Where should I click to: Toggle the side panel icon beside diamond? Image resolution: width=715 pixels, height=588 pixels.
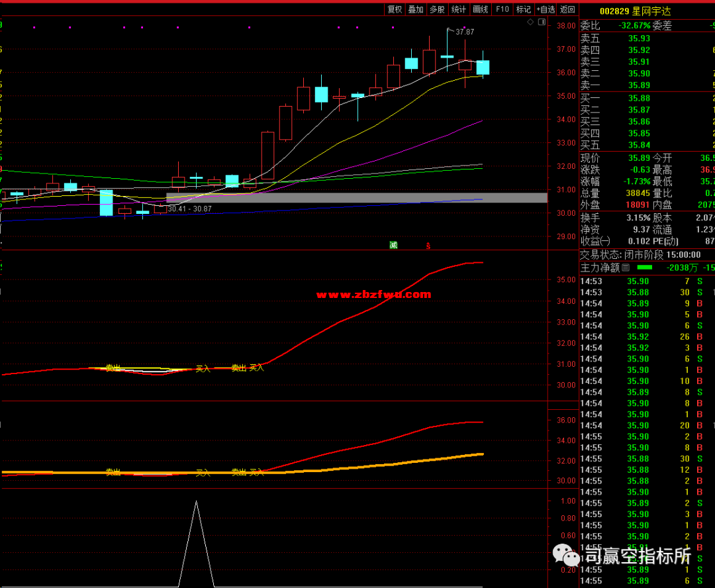tap(542, 22)
